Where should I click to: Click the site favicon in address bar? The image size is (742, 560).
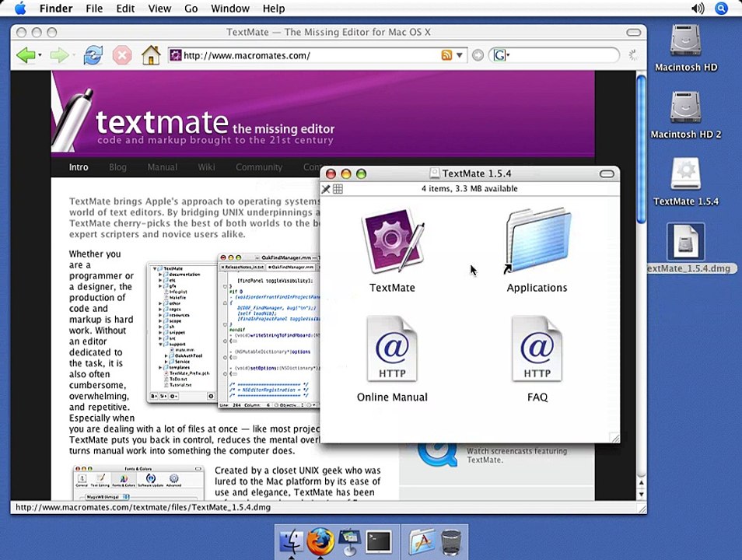176,55
